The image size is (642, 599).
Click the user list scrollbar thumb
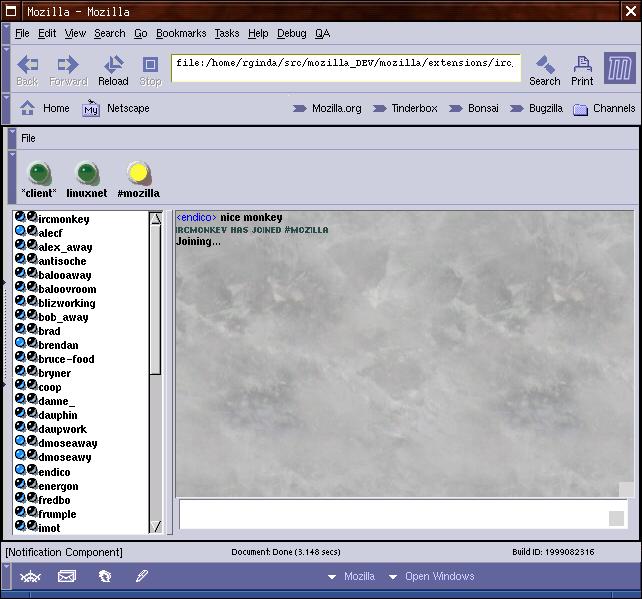[x=156, y=299]
